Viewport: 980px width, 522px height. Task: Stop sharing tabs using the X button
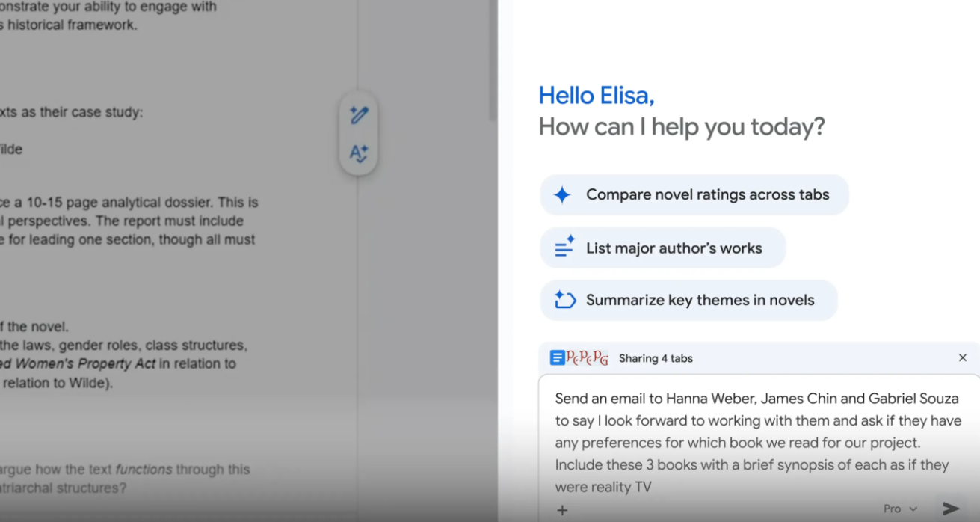point(962,358)
